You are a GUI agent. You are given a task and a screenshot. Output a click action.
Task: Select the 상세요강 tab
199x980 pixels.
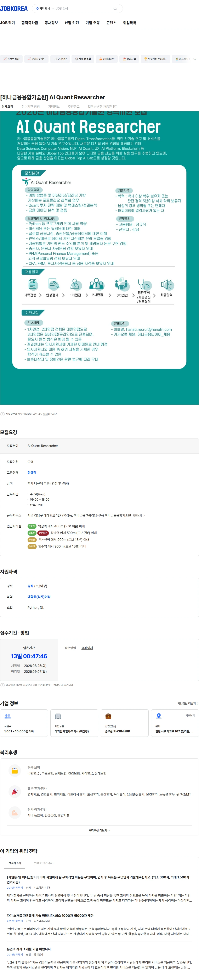(x=7, y=107)
